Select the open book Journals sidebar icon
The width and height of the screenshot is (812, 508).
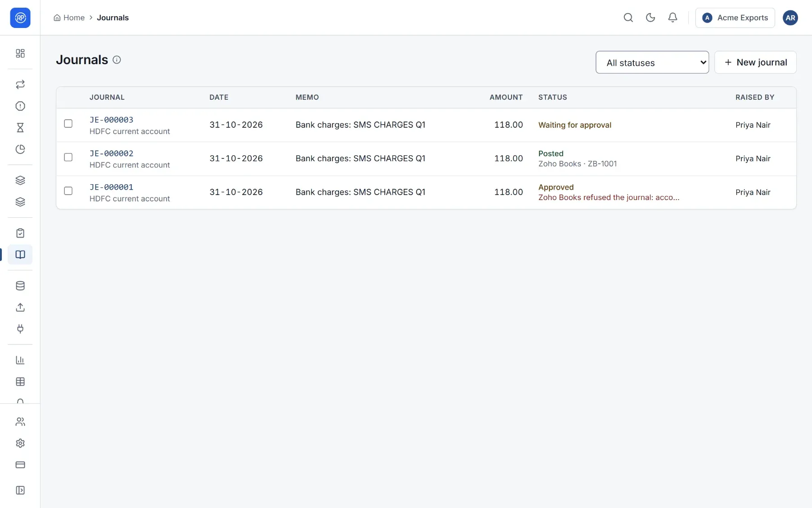click(x=20, y=255)
